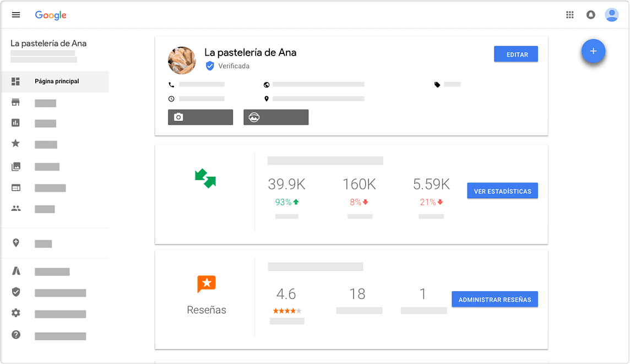Click the camera photo button
Screen dimensions: 630x364
click(x=200, y=117)
